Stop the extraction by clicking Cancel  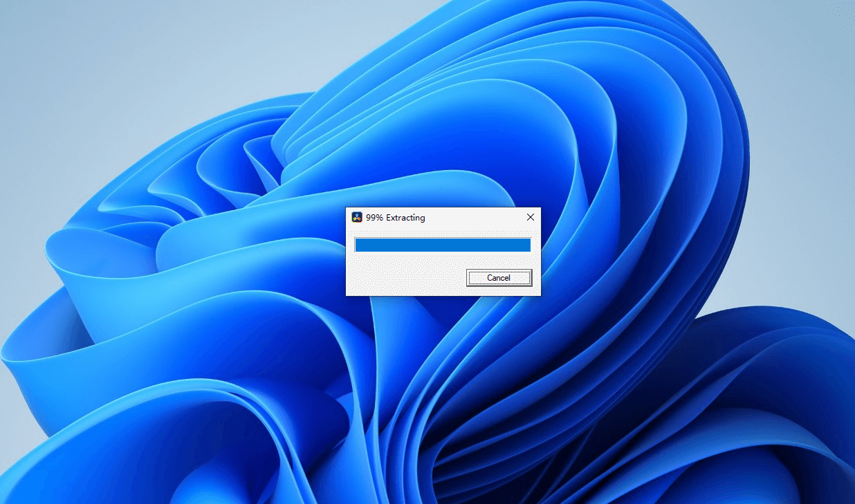(x=499, y=278)
